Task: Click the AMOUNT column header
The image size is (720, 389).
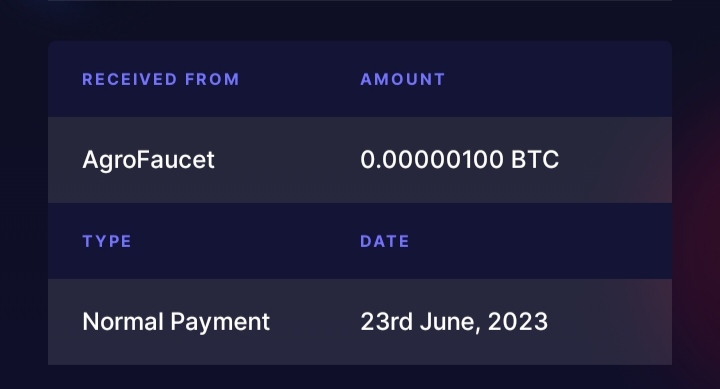Action: (403, 79)
